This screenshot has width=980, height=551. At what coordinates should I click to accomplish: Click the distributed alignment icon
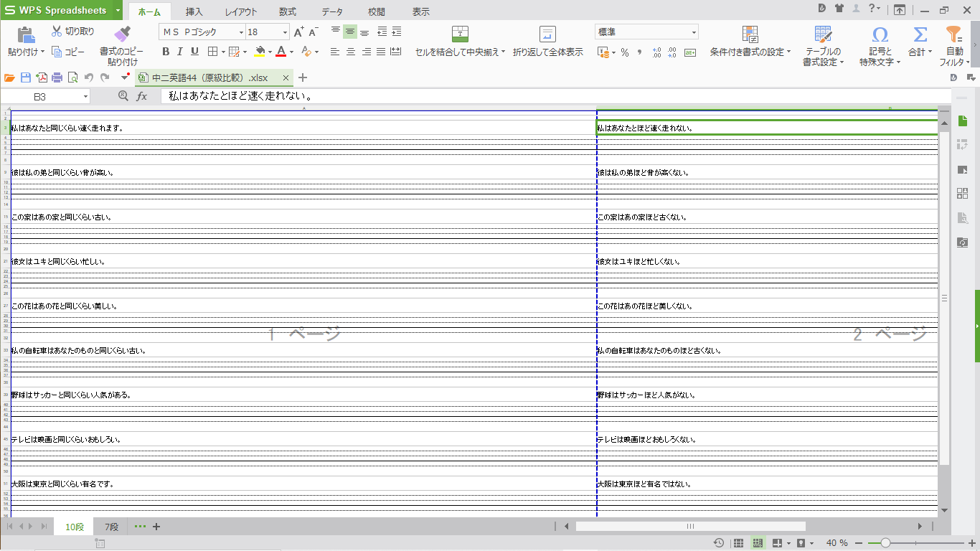tap(395, 52)
